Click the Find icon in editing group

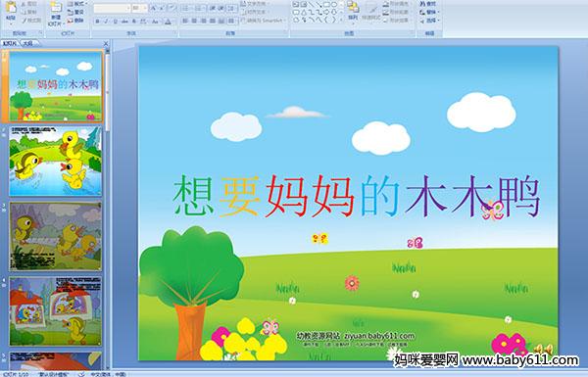pyautogui.click(x=428, y=4)
